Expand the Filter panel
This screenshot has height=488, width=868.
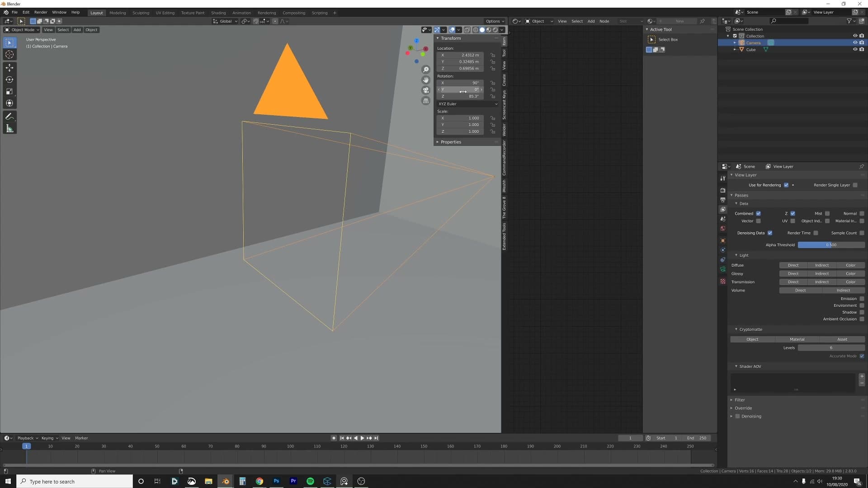(740, 400)
